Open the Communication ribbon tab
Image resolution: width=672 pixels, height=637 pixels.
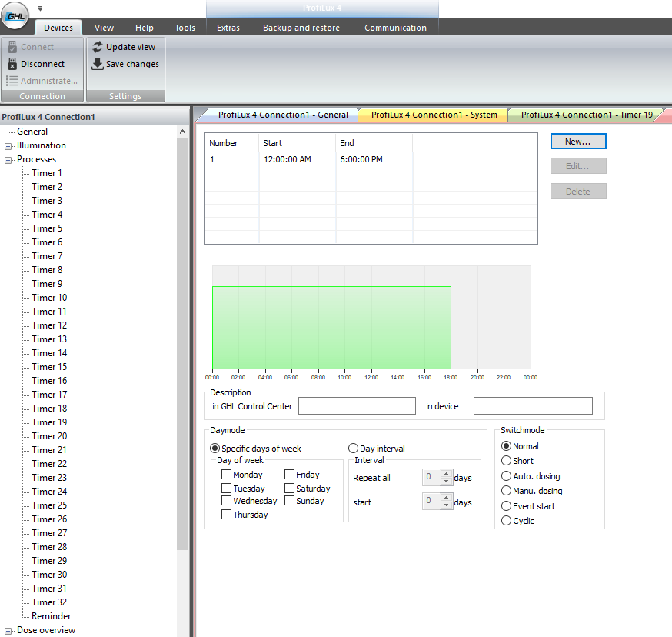(x=395, y=28)
